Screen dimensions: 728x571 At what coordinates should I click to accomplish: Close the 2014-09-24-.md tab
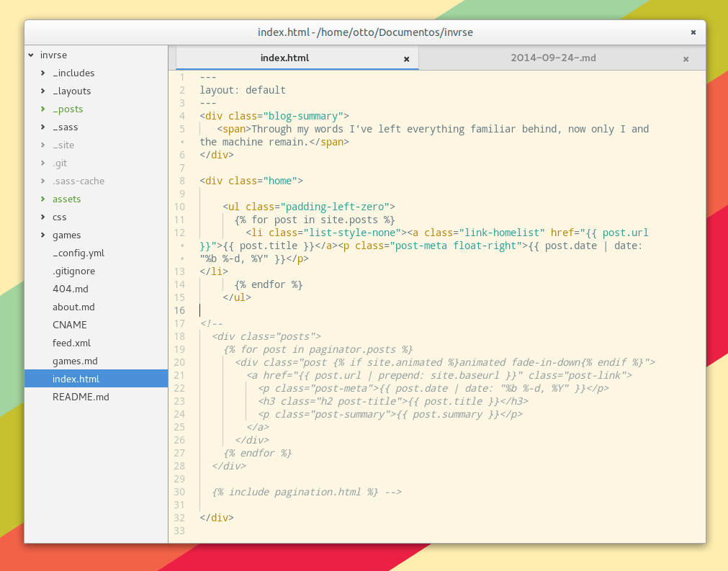click(x=686, y=59)
